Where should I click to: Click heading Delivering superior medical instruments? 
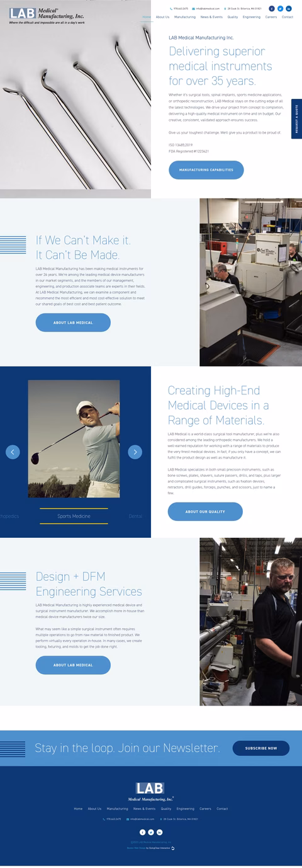(220, 66)
